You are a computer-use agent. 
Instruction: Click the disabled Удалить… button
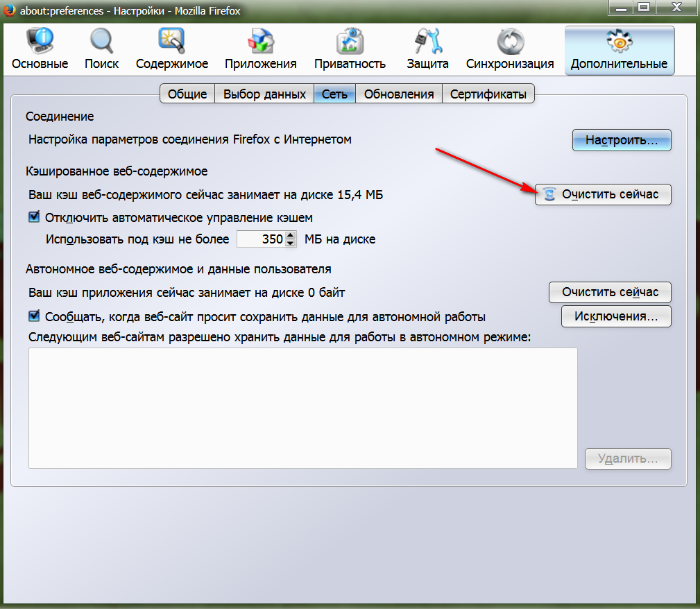(x=628, y=458)
